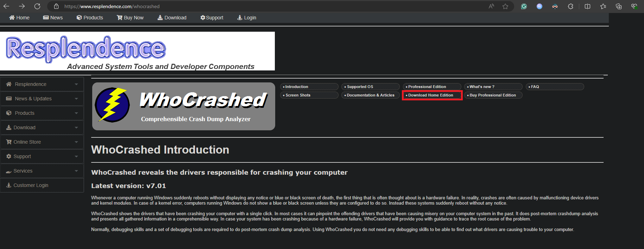Click Buy Professional Edition link
The image size is (644, 249).
(x=493, y=95)
